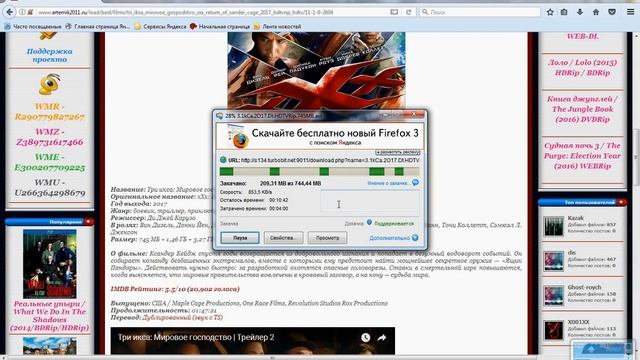Click blue info icon before Поддерживается

point(369,222)
